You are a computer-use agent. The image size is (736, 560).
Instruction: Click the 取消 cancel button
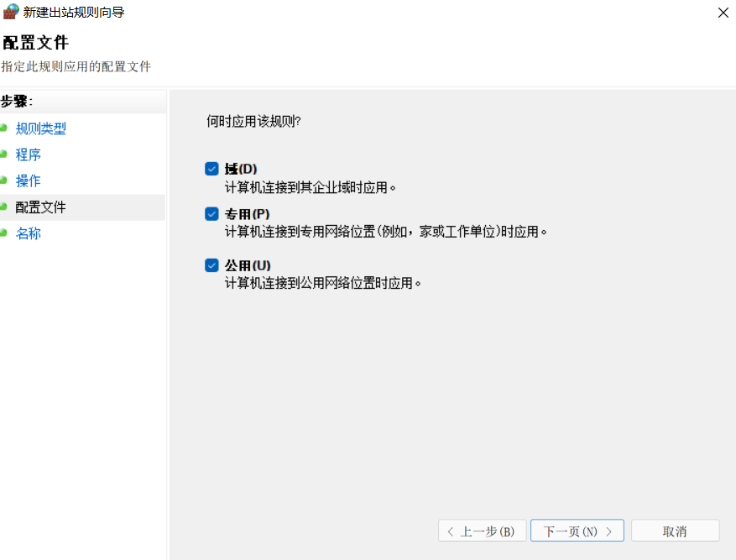[x=675, y=531]
